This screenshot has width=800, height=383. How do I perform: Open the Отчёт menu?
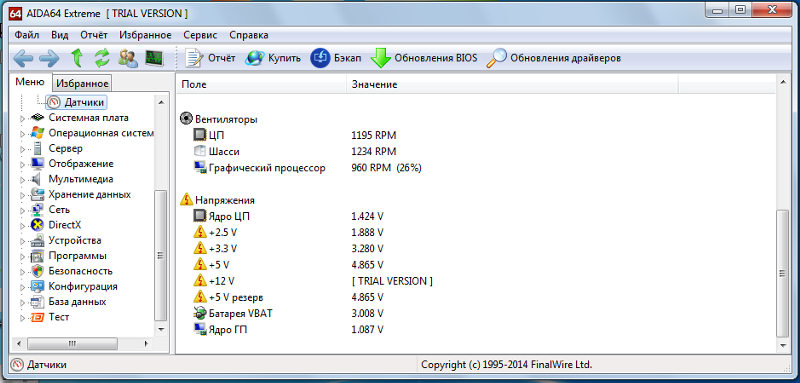point(94,35)
